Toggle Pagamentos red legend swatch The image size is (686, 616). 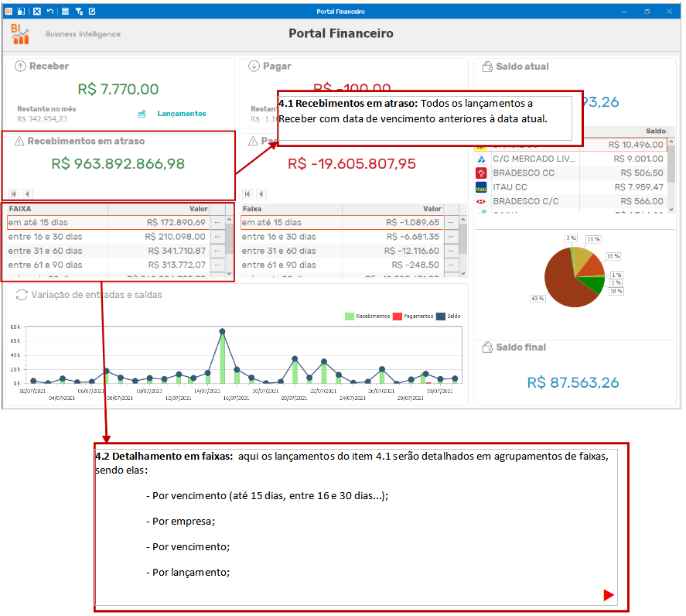tap(398, 316)
